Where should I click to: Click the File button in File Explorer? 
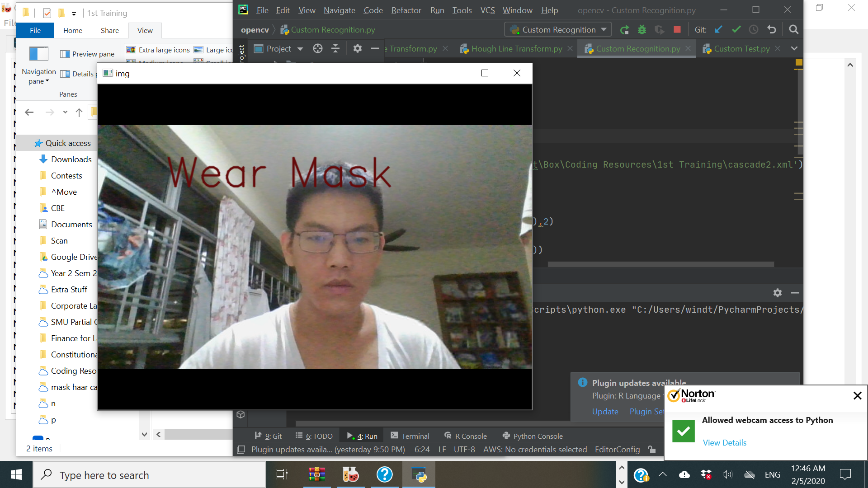pos(35,31)
